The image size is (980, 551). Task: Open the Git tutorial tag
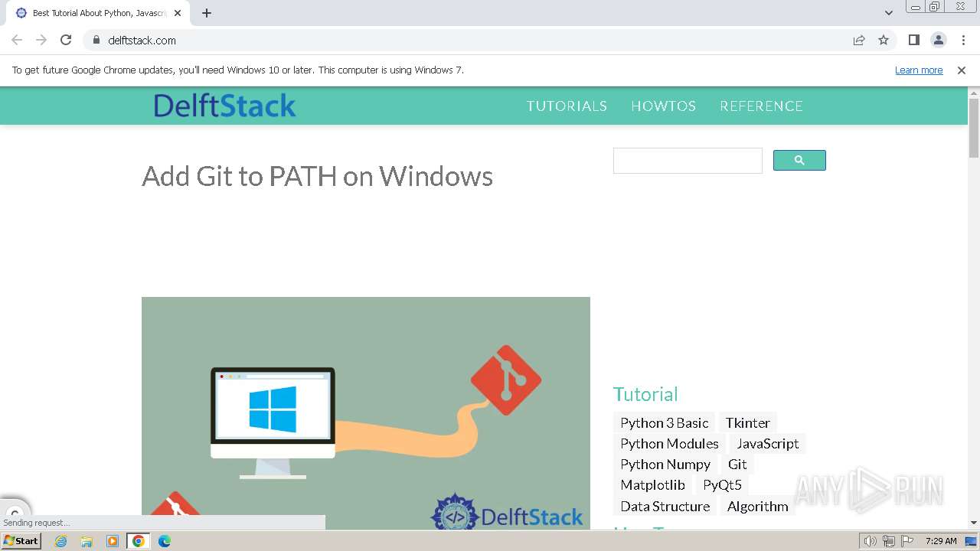click(737, 464)
